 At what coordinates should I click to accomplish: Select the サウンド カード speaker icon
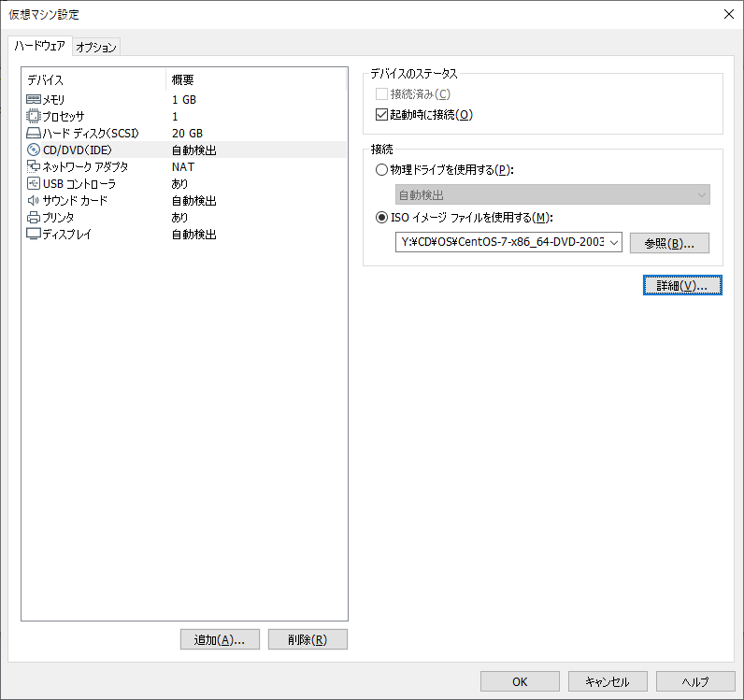point(34,200)
